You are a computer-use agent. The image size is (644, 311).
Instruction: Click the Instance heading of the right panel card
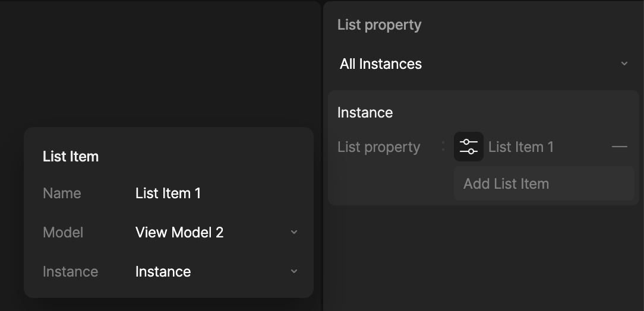pos(365,112)
